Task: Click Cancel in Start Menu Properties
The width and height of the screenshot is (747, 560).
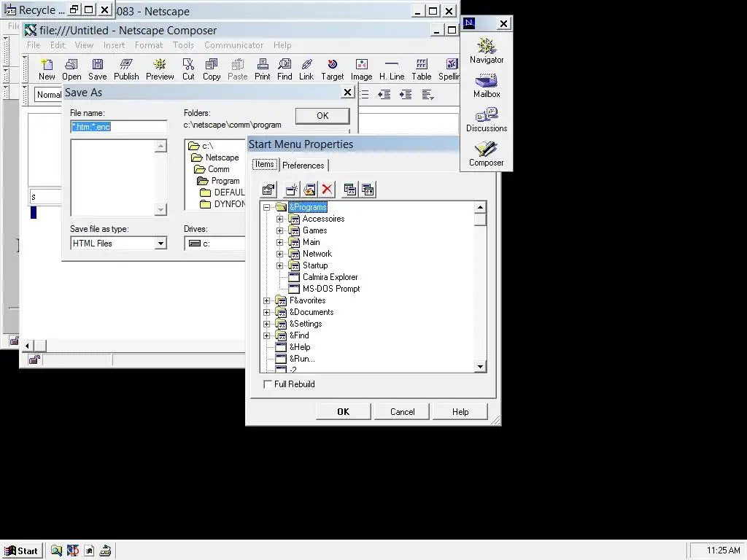Action: click(402, 412)
